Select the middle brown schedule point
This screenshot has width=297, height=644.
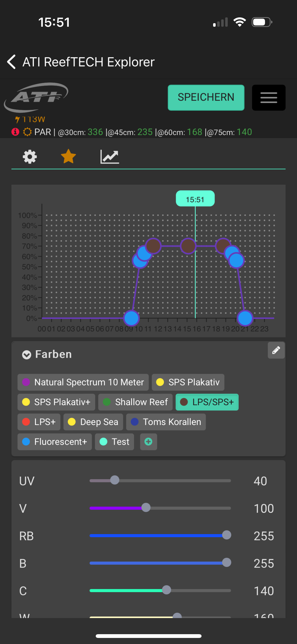[x=188, y=246]
